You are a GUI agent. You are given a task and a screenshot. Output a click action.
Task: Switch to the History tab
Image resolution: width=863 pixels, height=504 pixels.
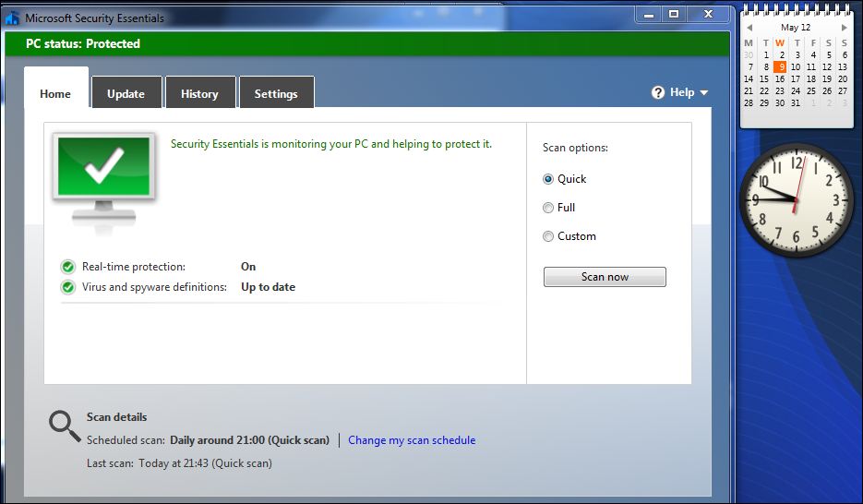tap(199, 92)
